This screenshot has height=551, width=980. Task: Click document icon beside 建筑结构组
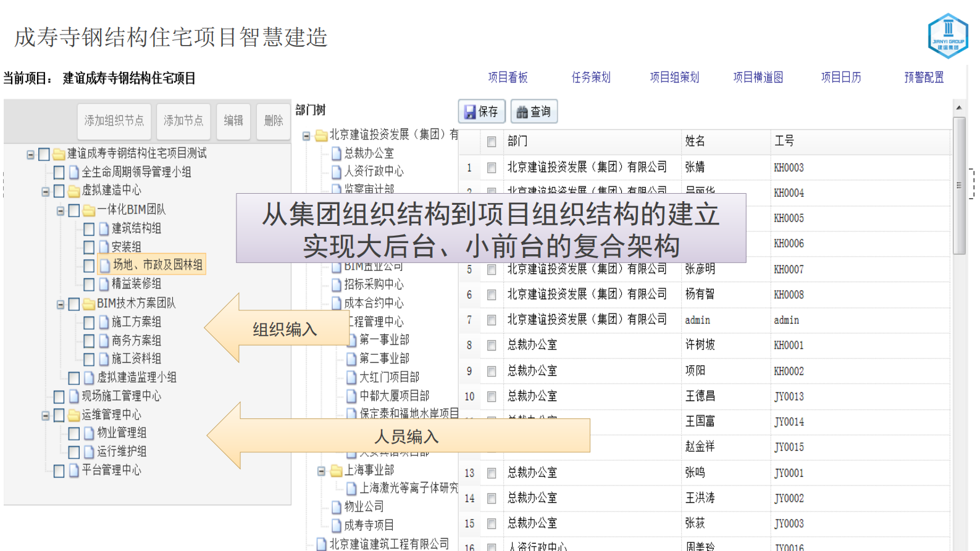tap(104, 228)
